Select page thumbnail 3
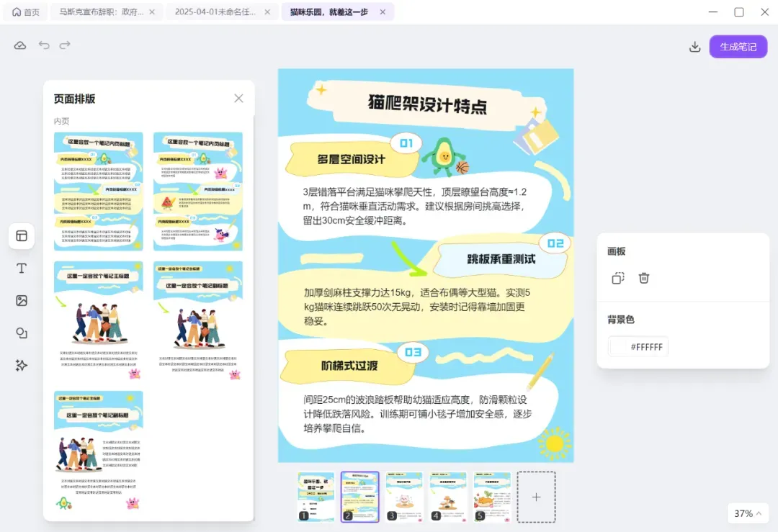This screenshot has height=532, width=778. [404, 497]
